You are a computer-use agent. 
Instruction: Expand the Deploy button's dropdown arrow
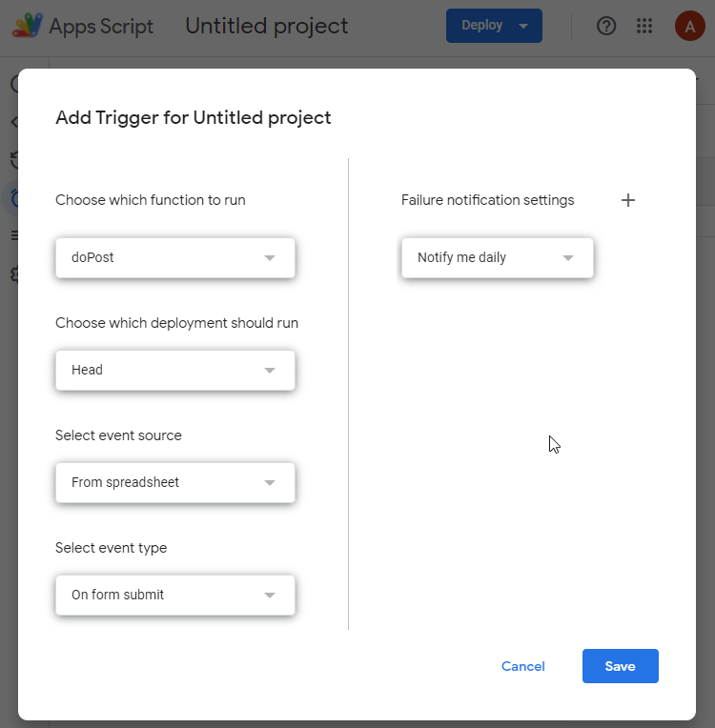click(523, 26)
